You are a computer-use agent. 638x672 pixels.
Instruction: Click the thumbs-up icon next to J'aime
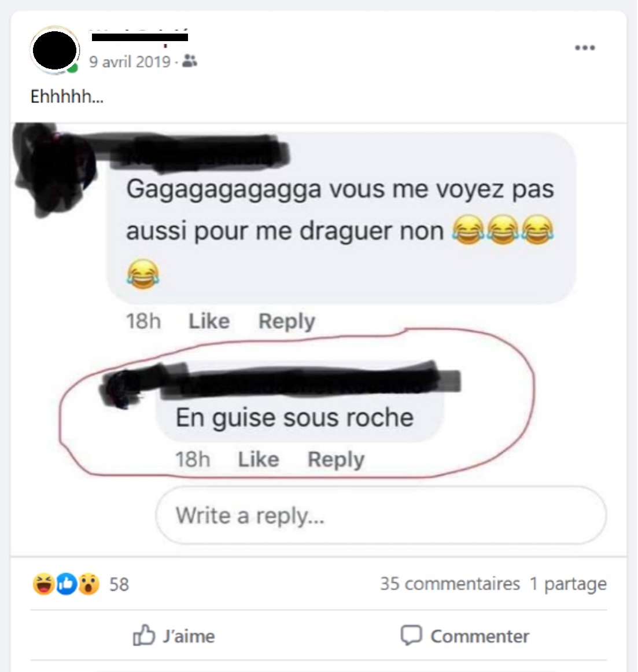tap(143, 635)
